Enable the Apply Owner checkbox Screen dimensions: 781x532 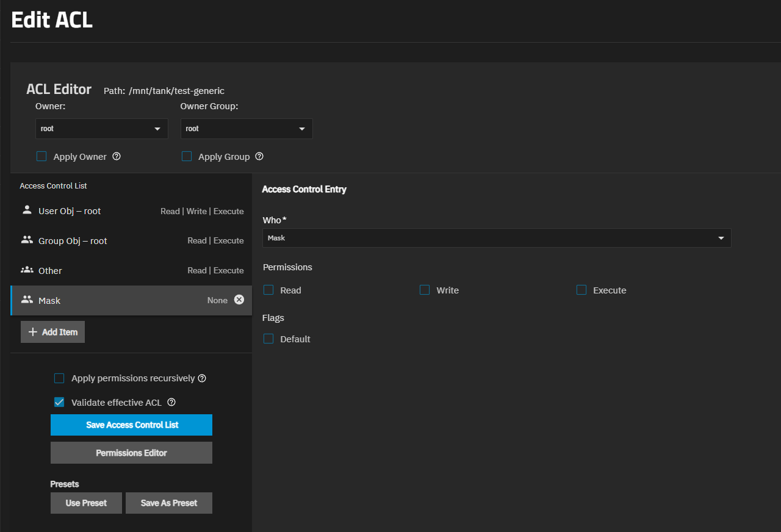pos(41,156)
